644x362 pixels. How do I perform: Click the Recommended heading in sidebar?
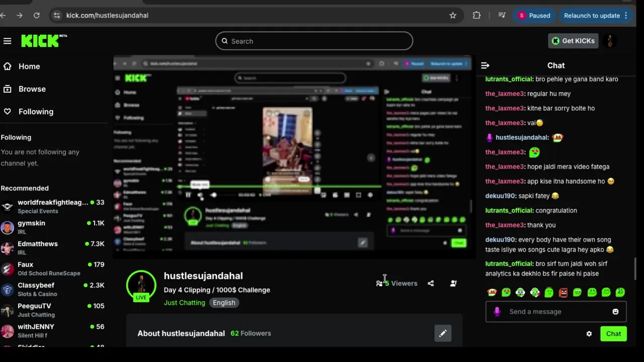coord(25,188)
